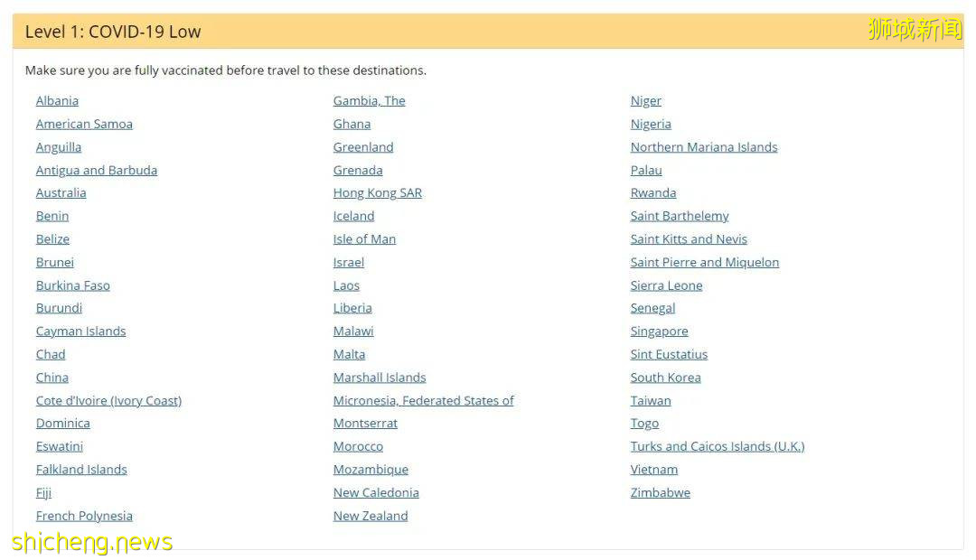The width and height of the screenshot is (976, 560).
Task: Open the New Zealand link
Action: coord(371,516)
